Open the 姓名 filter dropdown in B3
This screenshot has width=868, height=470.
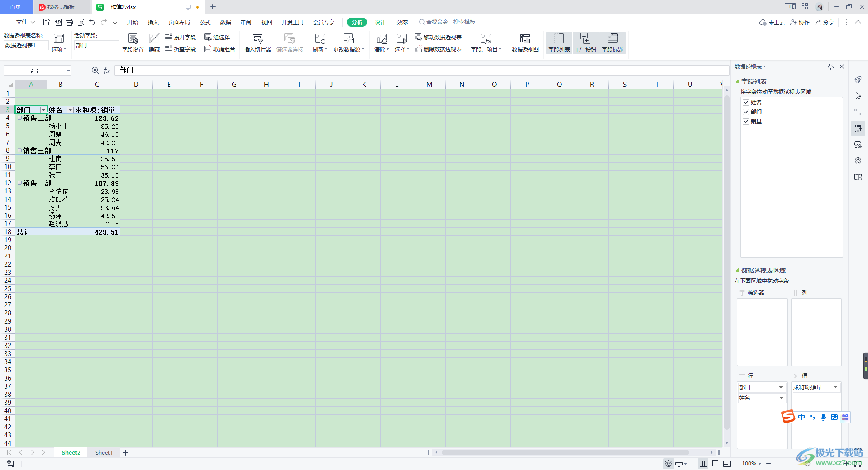[x=70, y=110]
